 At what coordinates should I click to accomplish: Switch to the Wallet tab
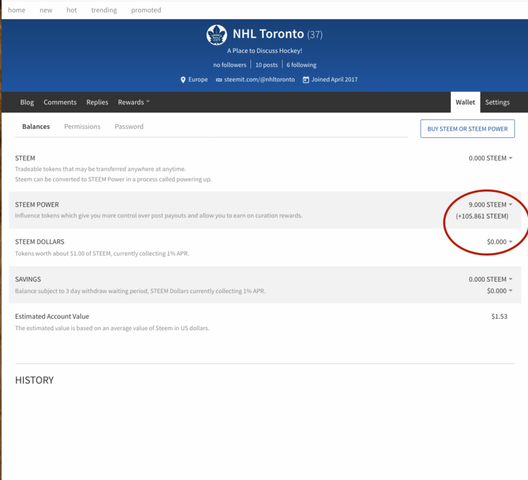point(465,102)
